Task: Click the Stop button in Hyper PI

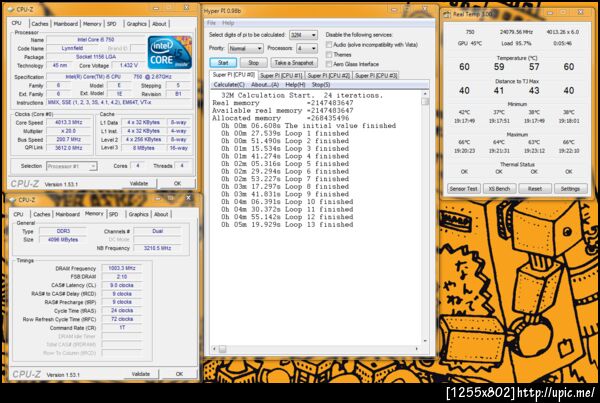Action: coord(253,63)
